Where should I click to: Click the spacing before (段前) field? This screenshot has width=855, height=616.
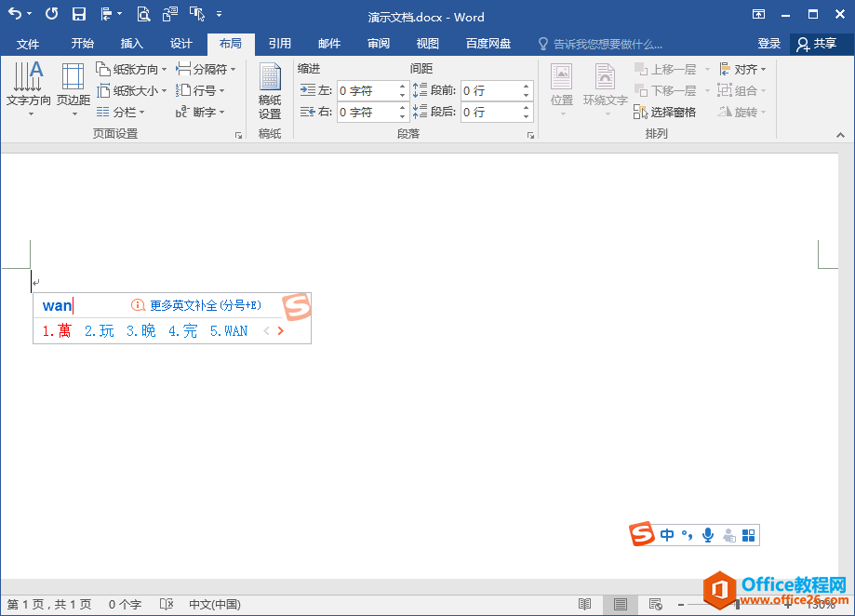(x=490, y=90)
